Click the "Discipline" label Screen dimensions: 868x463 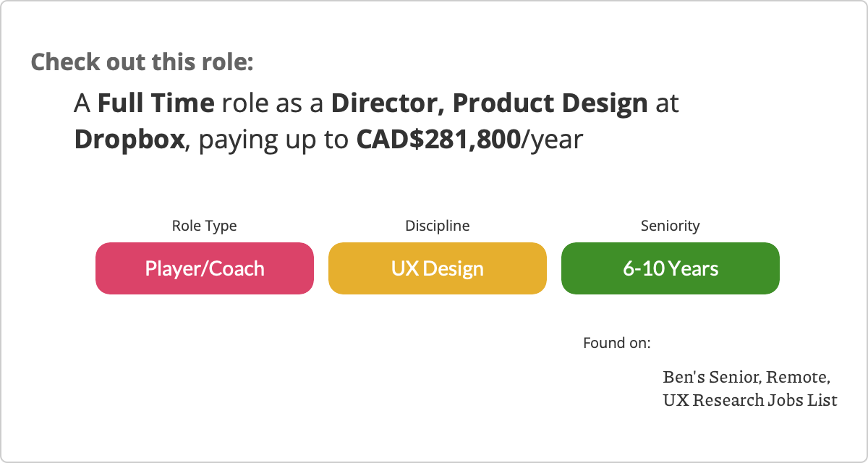pos(437,226)
